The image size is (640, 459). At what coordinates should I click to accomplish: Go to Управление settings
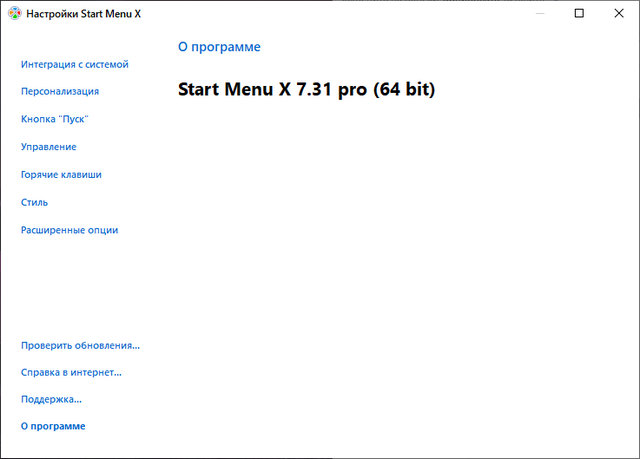[49, 147]
